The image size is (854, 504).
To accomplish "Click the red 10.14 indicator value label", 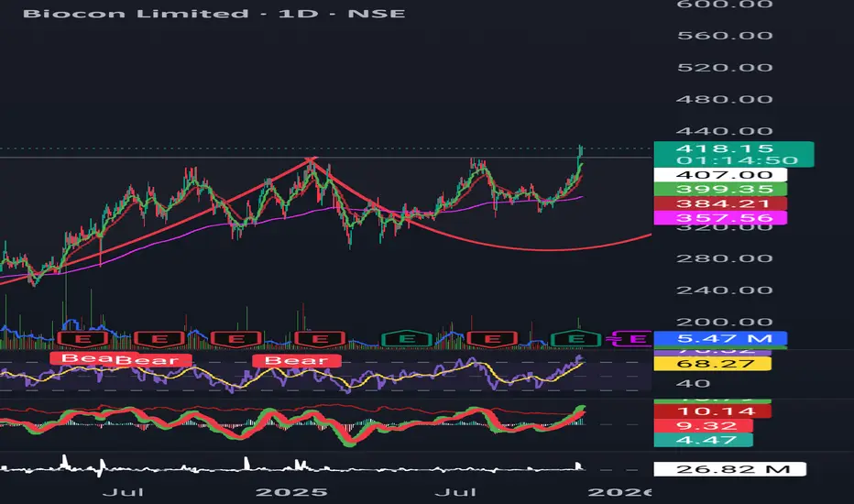I will coord(712,411).
